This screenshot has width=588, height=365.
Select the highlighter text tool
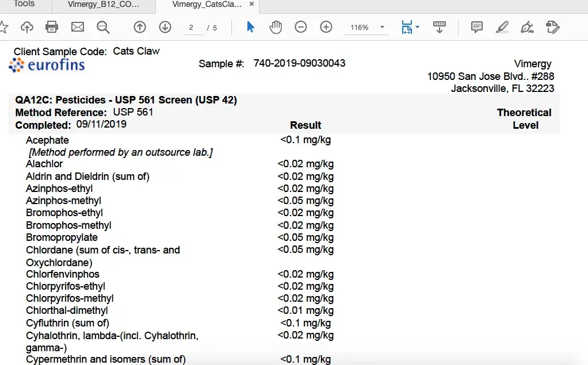pyautogui.click(x=502, y=27)
